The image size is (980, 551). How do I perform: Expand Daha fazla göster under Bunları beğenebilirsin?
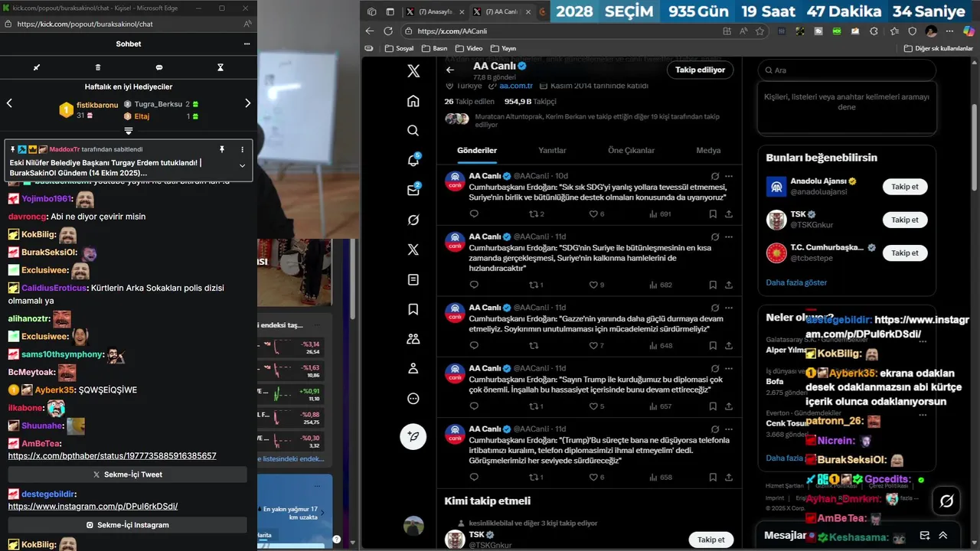pyautogui.click(x=796, y=282)
